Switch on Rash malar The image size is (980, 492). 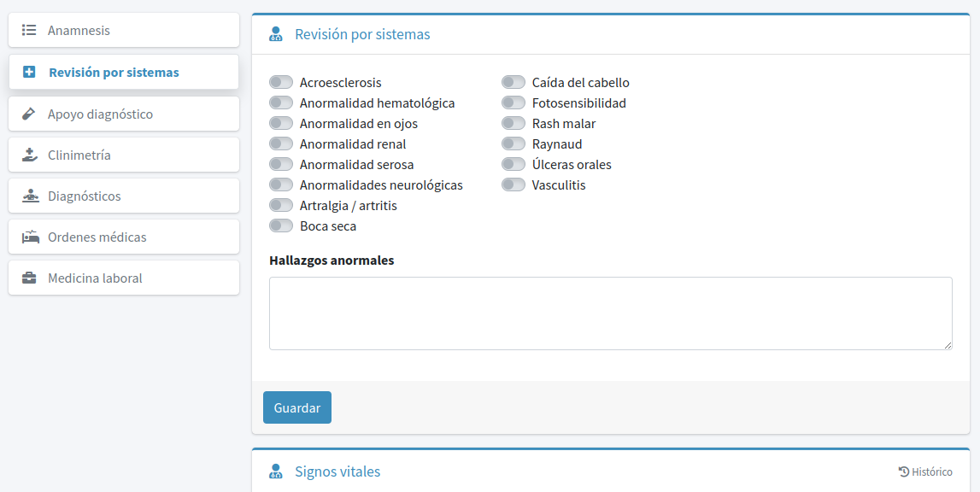click(513, 124)
